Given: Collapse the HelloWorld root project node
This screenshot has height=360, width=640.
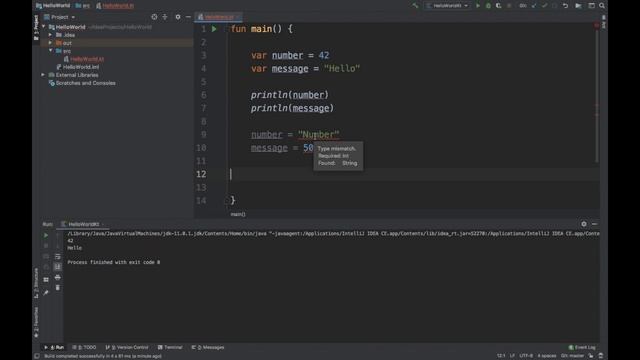Looking at the screenshot, I should tap(44, 27).
